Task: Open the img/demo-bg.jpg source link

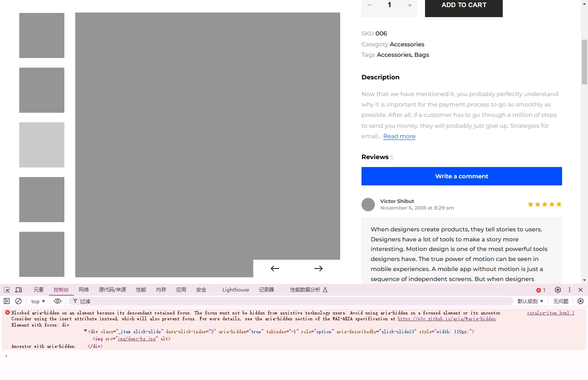Action: pyautogui.click(x=137, y=339)
